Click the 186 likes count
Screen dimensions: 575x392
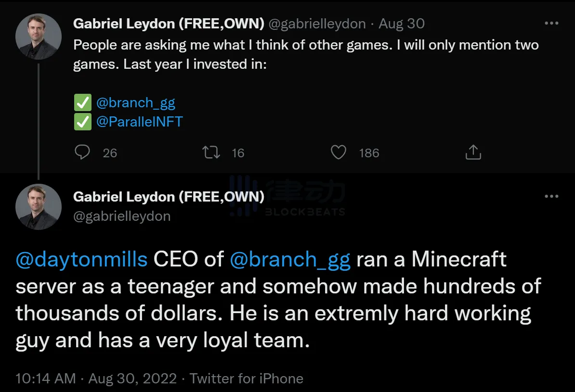click(369, 153)
